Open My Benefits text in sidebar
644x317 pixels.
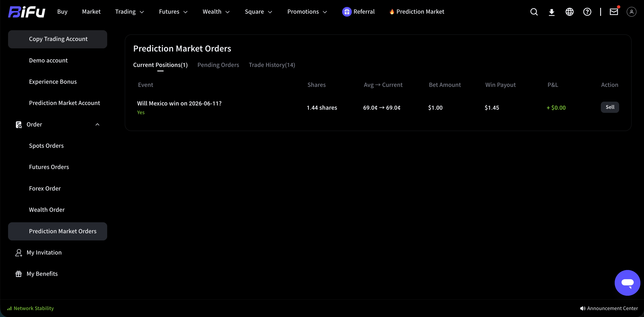42,274
